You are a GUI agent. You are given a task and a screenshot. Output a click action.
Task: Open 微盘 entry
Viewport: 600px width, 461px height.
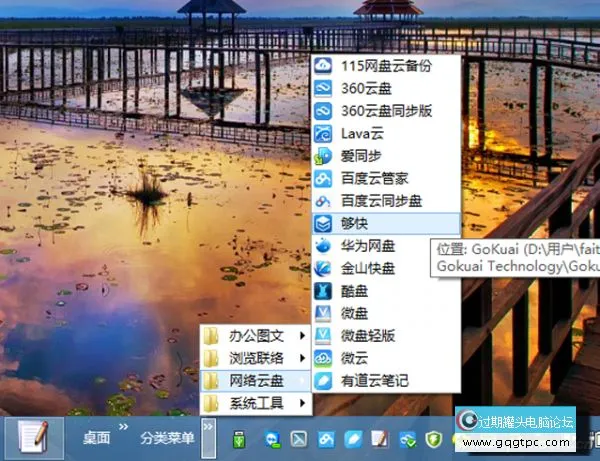pyautogui.click(x=386, y=313)
